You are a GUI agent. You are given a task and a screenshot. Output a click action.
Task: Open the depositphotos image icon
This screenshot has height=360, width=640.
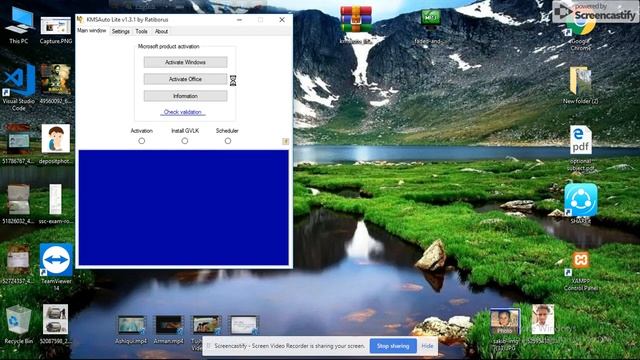(56, 144)
